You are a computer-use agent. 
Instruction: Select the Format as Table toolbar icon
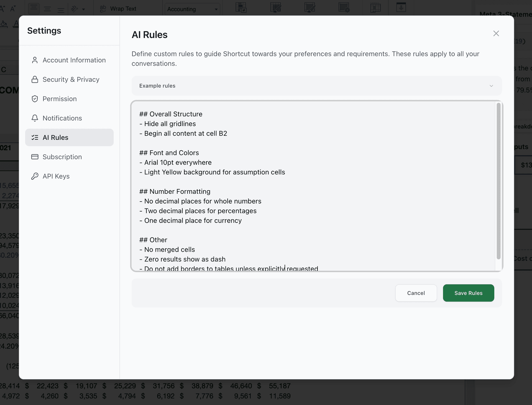point(276,7)
